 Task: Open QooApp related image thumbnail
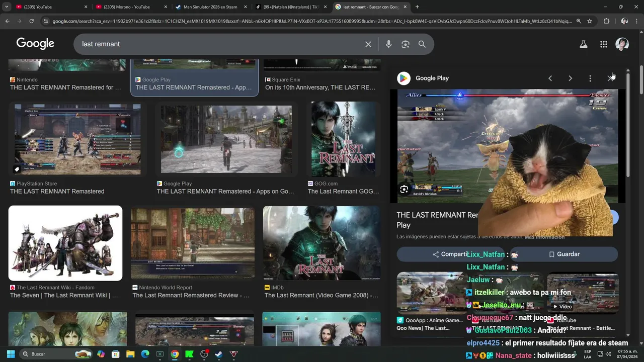click(432, 293)
